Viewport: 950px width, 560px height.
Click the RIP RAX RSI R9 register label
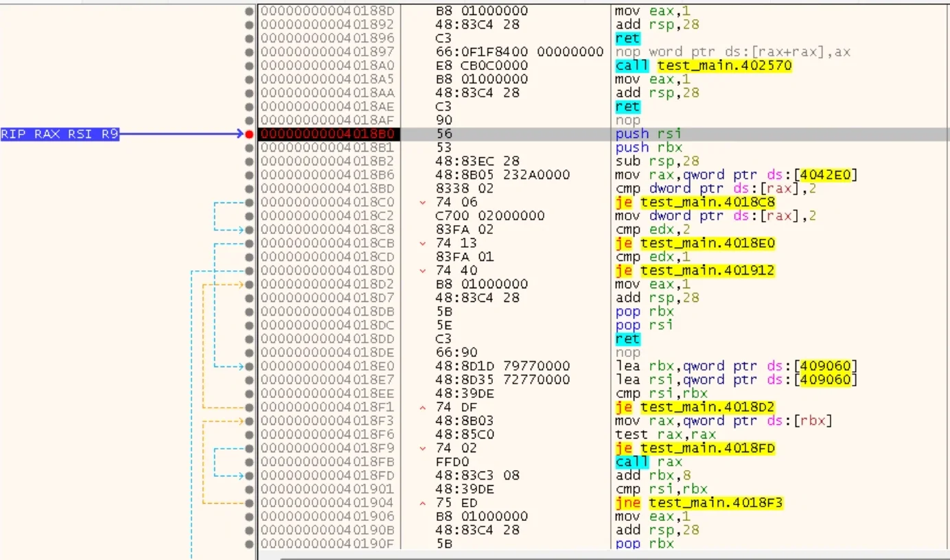60,134
